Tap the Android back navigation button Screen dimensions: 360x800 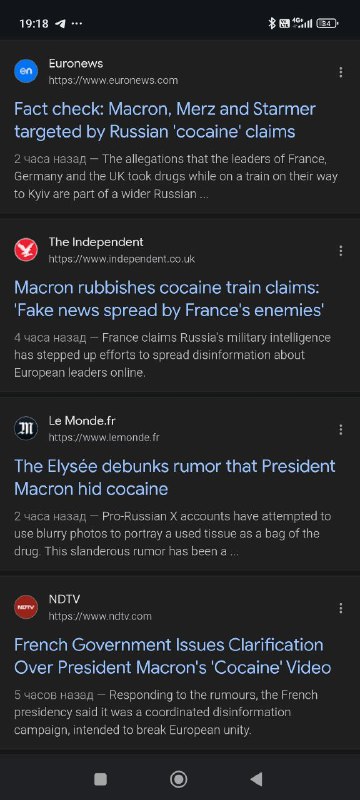click(256, 779)
